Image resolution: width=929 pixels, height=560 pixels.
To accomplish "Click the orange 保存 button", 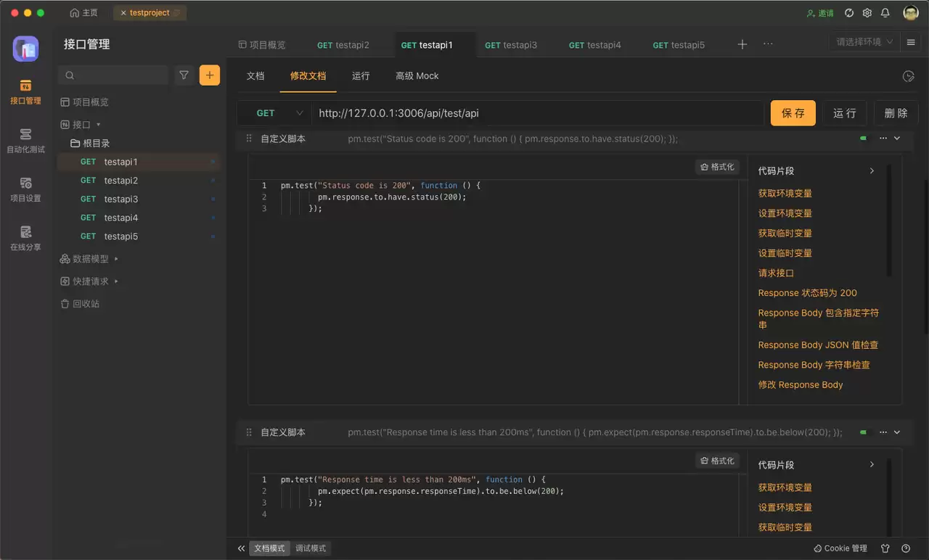I will click(x=793, y=113).
